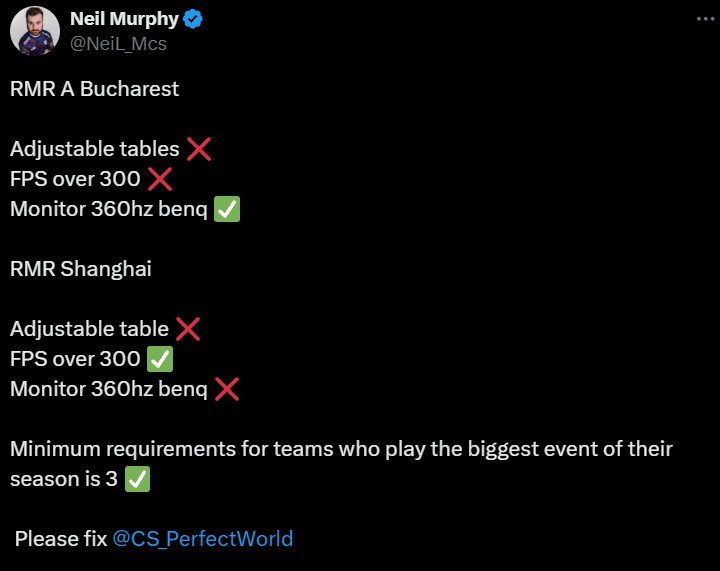This screenshot has width=720, height=571.
Task: Click green check after "season is 3"
Action: 138,479
